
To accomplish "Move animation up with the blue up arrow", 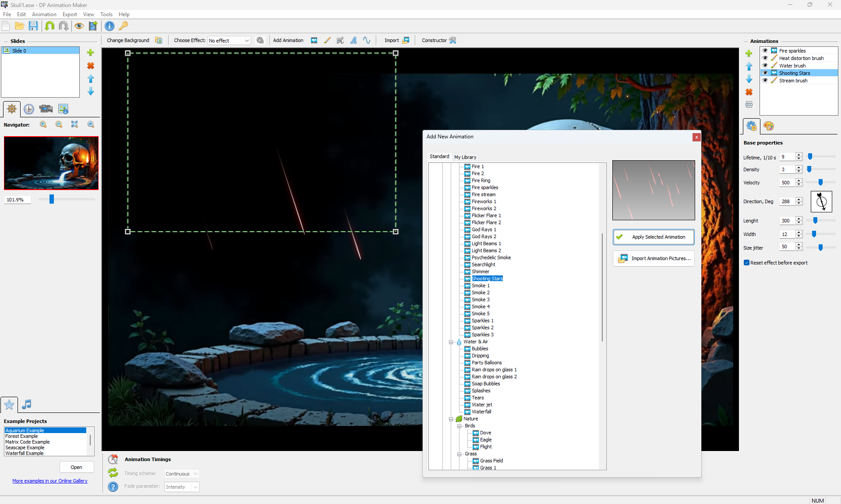I will [x=749, y=67].
